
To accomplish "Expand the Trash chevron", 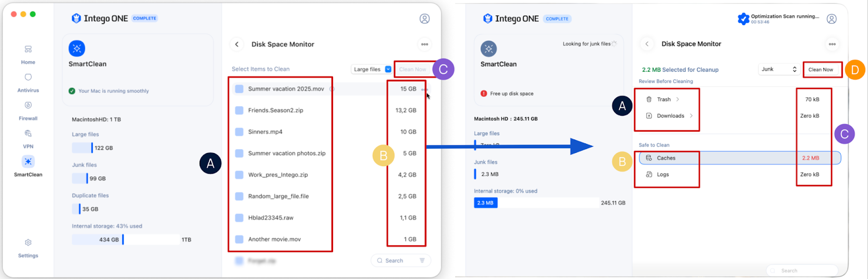I will coord(678,99).
